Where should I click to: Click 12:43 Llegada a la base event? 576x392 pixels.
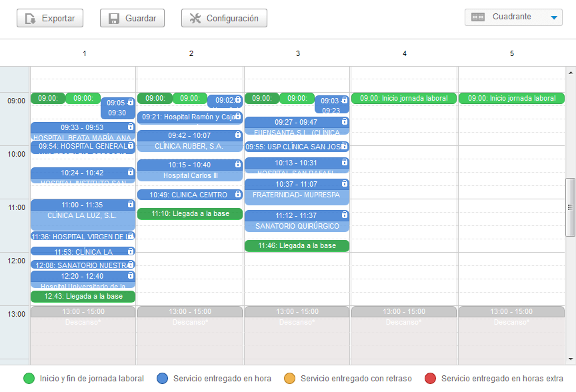(83, 297)
